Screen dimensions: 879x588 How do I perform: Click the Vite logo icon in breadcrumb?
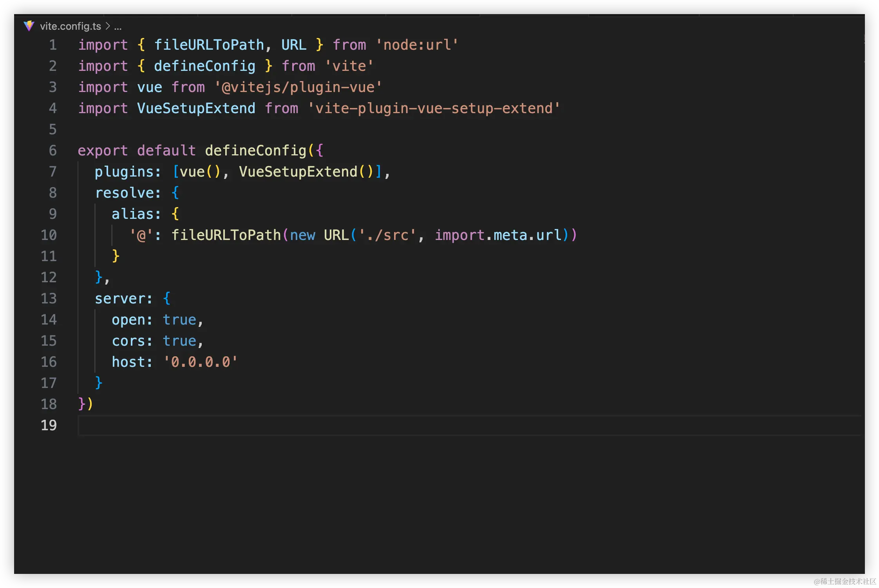pos(29,26)
